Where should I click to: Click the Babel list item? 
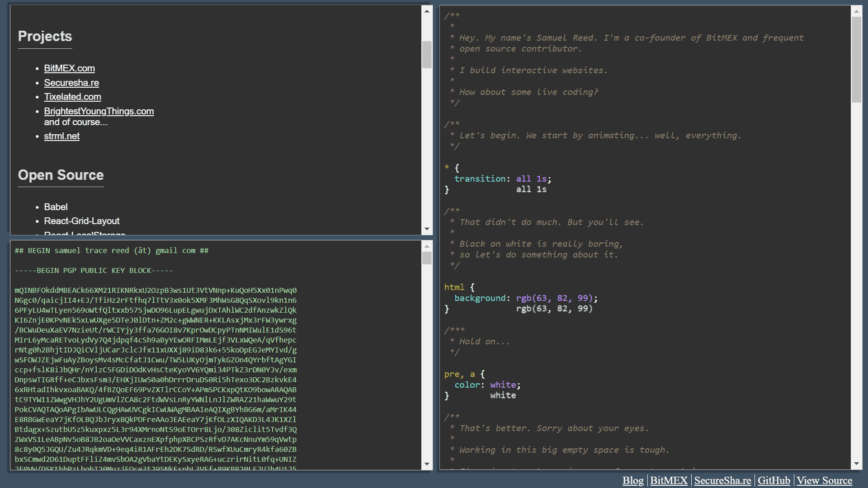[56, 207]
